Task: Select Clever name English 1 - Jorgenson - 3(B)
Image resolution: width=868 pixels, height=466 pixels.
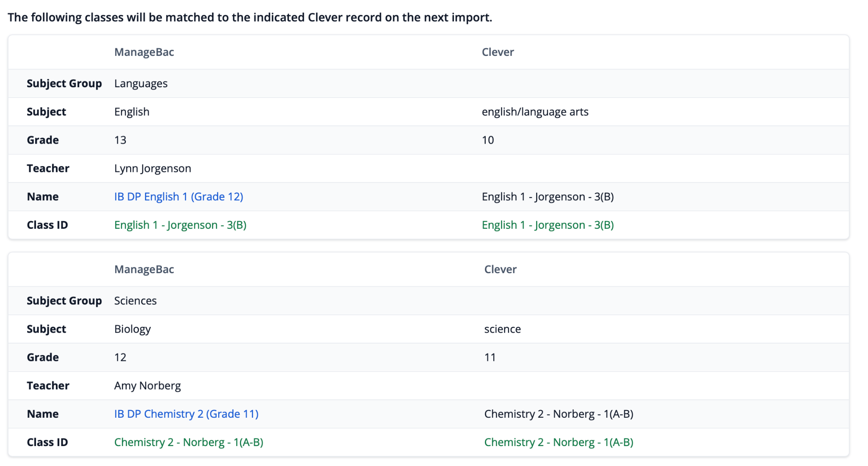Action: (548, 197)
